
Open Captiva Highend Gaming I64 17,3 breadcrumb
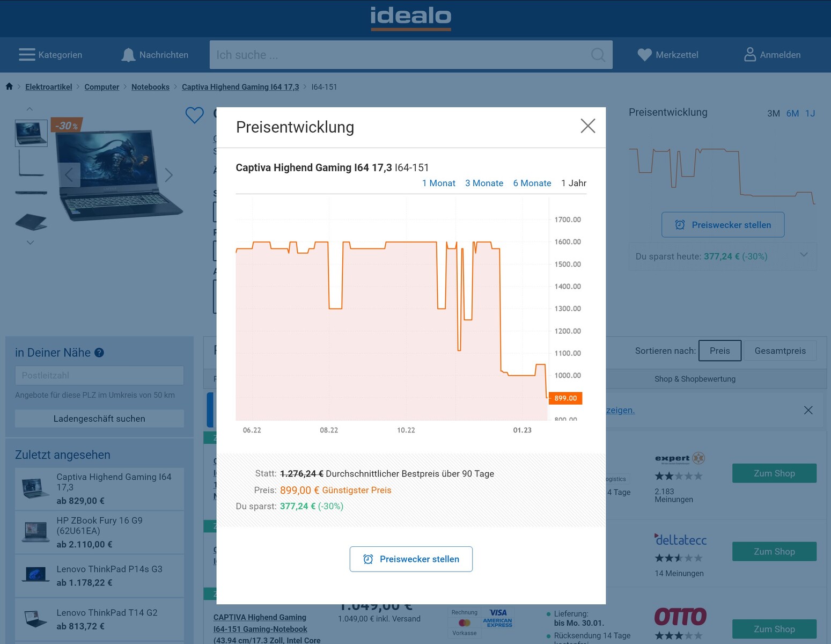(x=240, y=87)
